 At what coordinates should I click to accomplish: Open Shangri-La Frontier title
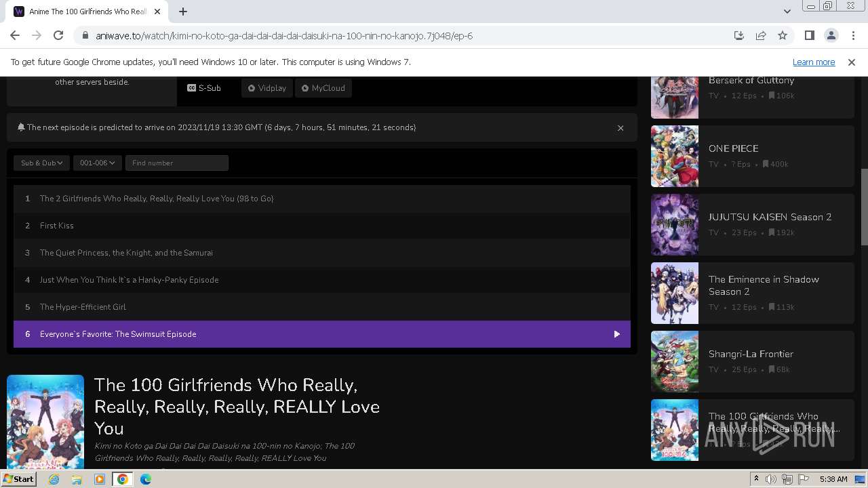click(x=751, y=354)
